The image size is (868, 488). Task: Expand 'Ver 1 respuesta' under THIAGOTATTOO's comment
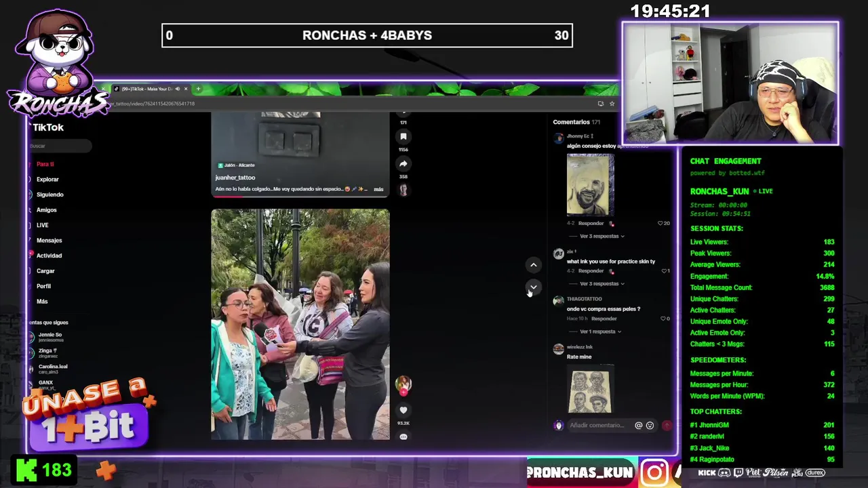600,332
